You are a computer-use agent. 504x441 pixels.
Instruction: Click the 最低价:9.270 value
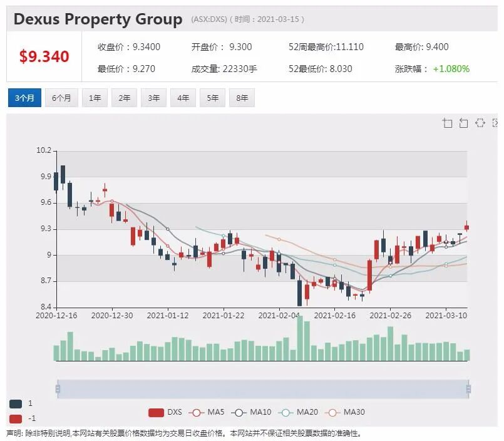pos(126,69)
